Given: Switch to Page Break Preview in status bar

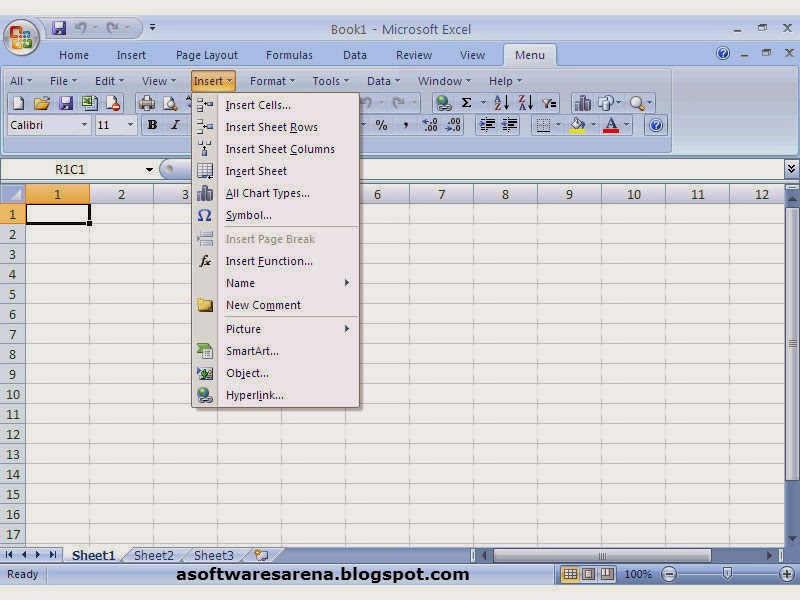Looking at the screenshot, I should 607,574.
